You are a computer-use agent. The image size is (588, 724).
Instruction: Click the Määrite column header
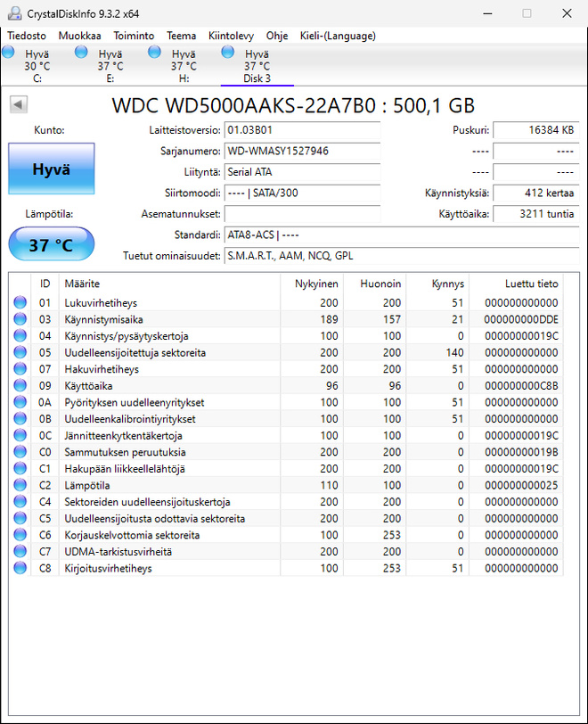pyautogui.click(x=169, y=284)
